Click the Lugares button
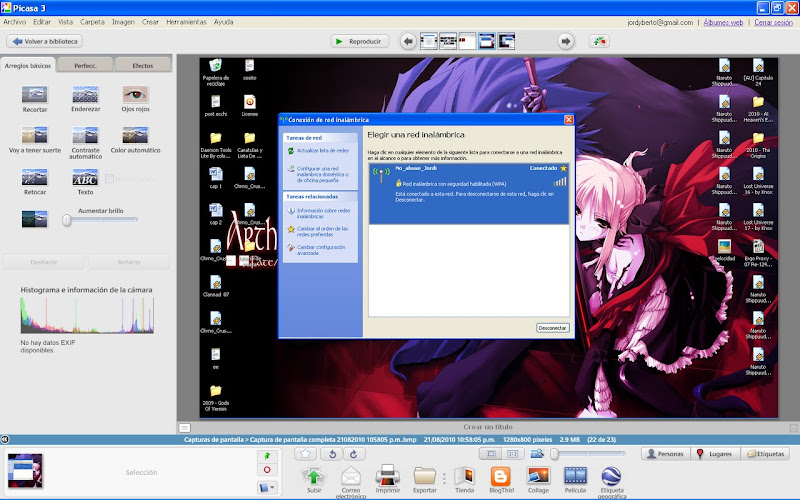The image size is (800, 500). 715,454
